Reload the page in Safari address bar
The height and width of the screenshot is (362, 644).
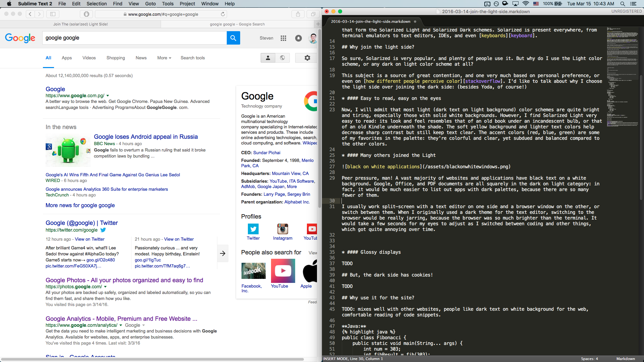click(x=223, y=14)
